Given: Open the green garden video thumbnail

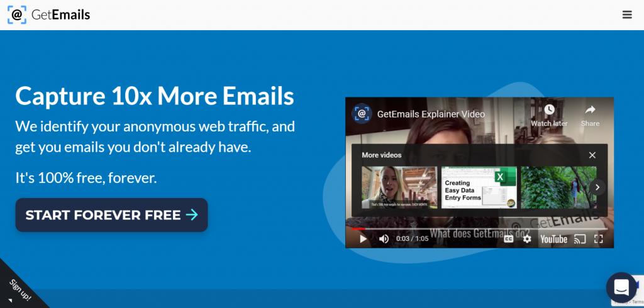Looking at the screenshot, I should [558, 187].
